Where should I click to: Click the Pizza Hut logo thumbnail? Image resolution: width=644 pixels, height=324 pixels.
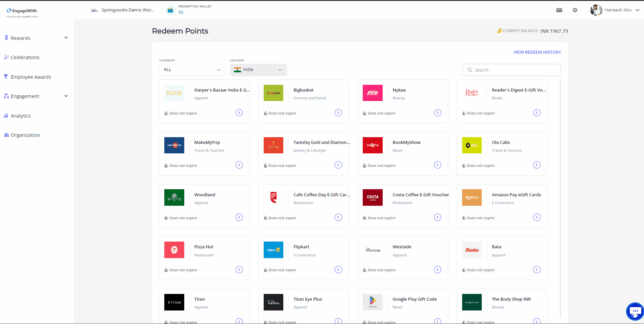tap(174, 250)
